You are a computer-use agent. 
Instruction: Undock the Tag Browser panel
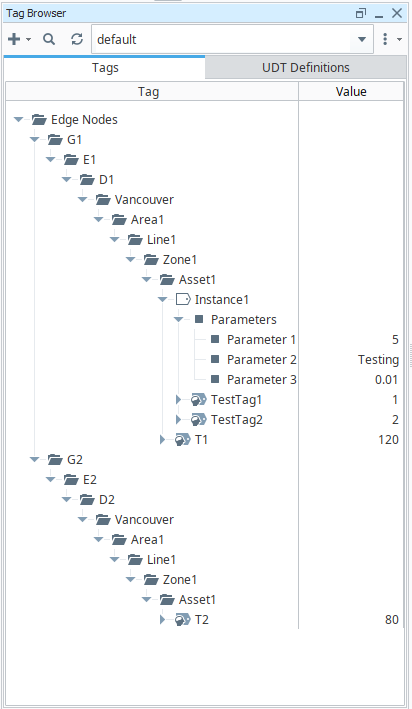[x=360, y=13]
